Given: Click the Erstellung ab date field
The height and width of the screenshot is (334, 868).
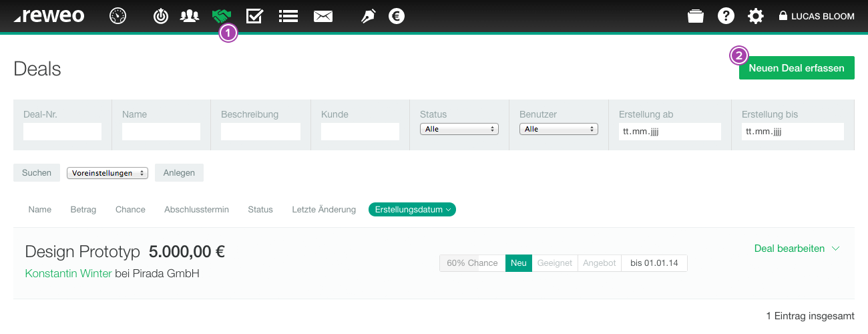Looking at the screenshot, I should coord(670,132).
